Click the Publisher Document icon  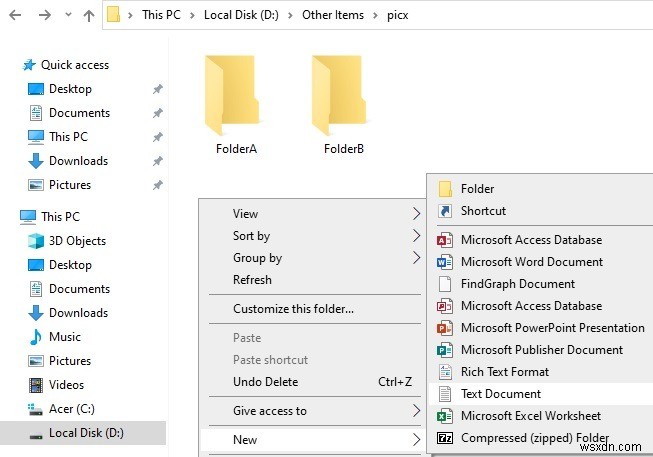click(445, 350)
